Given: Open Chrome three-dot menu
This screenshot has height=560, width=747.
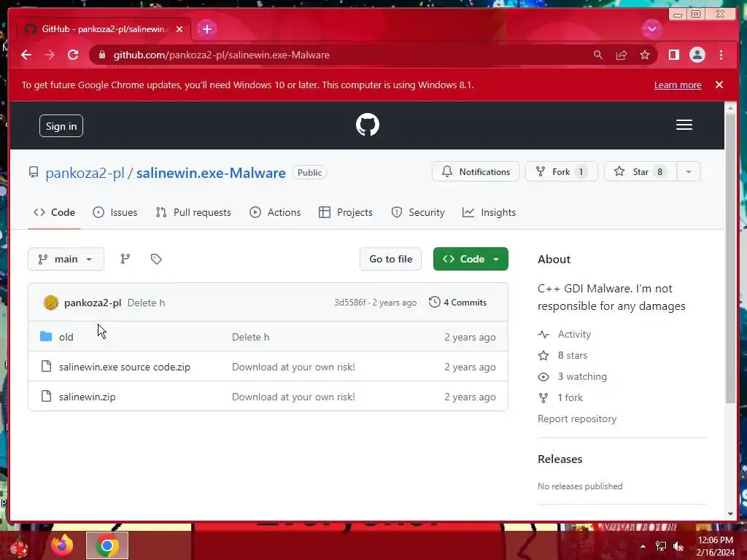Looking at the screenshot, I should click(x=721, y=55).
